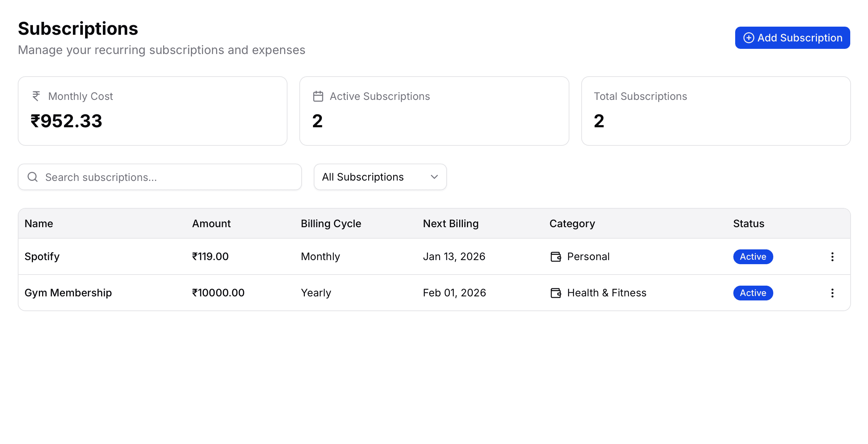Click the Amount column header
The width and height of the screenshot is (868, 444).
point(211,223)
